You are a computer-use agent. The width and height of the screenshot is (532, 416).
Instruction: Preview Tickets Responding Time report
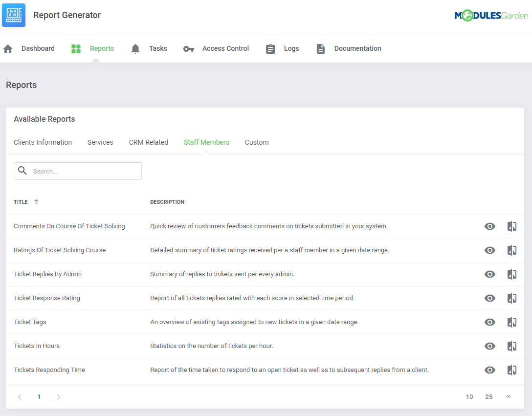489,370
